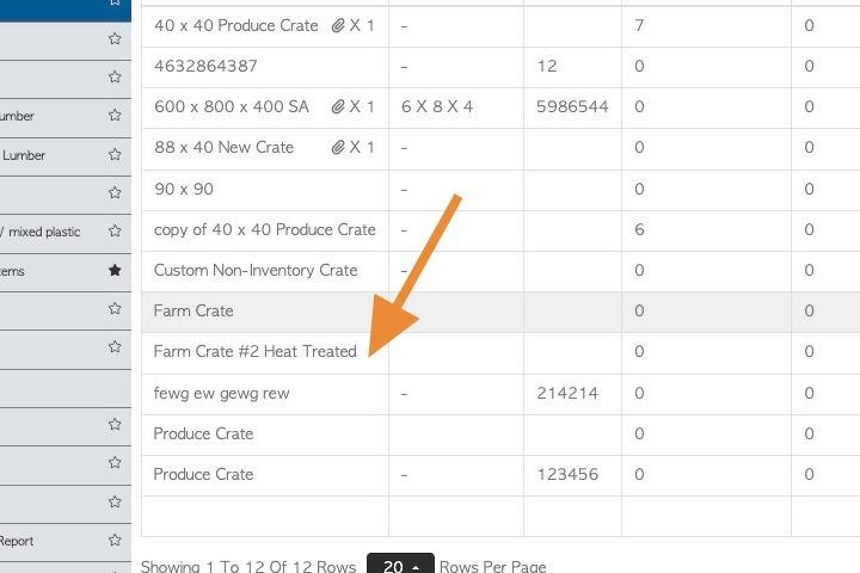Screen dimensions: 860x573
Task: Click paperclip icon on 88 x 40 New Crate
Action: point(338,147)
